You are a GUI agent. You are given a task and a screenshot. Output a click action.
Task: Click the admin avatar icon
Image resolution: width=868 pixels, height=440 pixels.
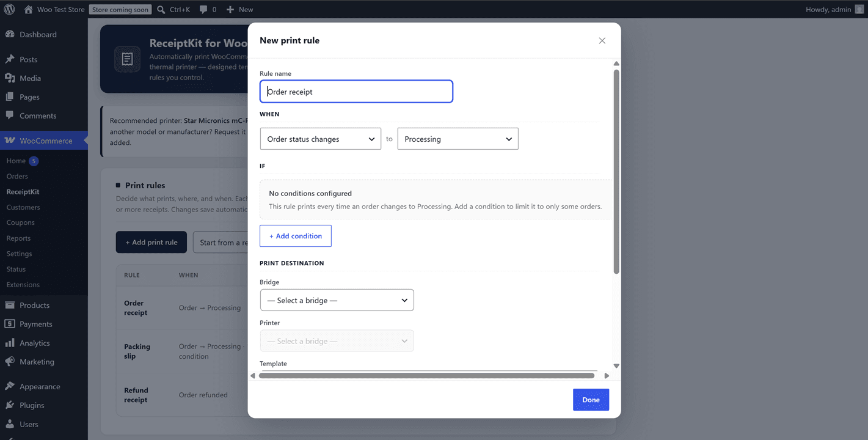pos(859,9)
